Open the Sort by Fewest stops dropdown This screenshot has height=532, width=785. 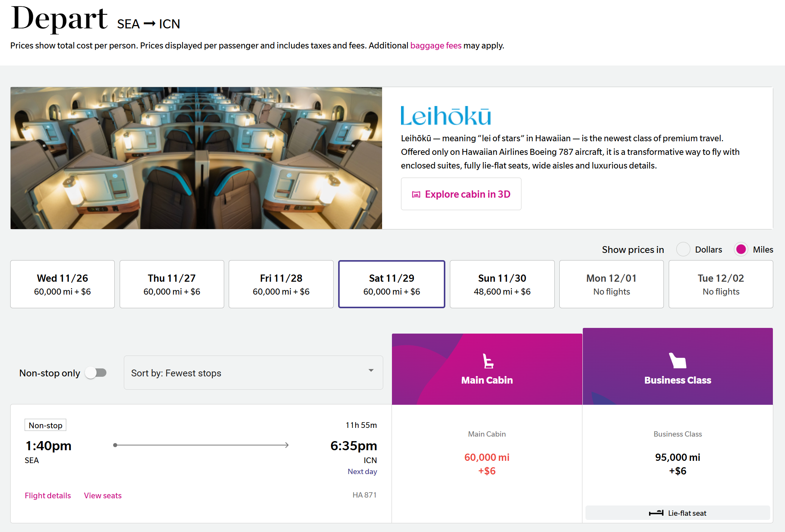coord(253,373)
